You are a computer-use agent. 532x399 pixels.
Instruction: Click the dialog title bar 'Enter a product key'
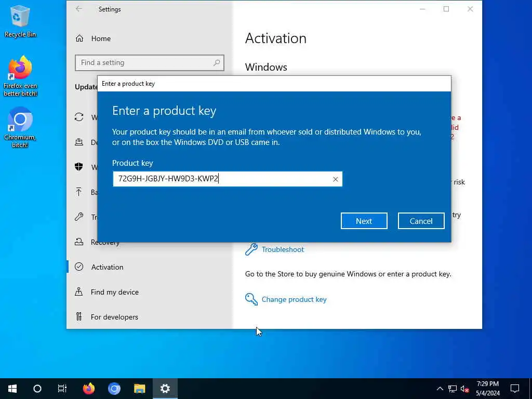[274, 84]
